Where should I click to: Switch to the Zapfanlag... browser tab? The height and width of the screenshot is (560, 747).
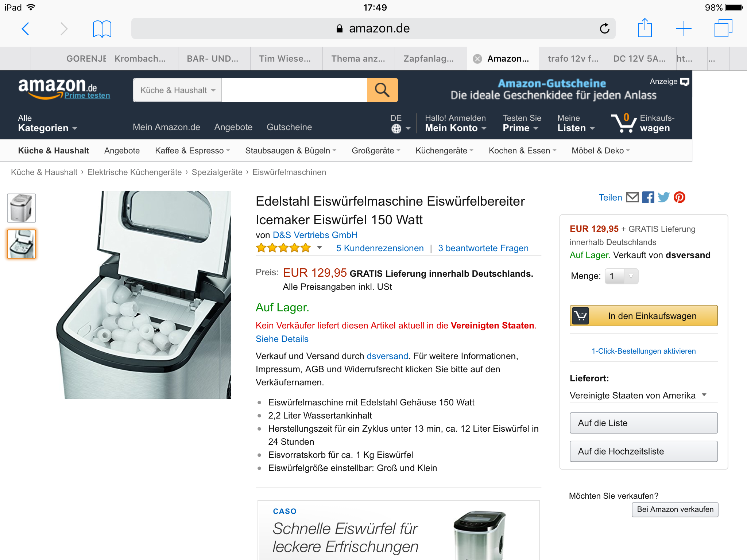click(x=429, y=59)
